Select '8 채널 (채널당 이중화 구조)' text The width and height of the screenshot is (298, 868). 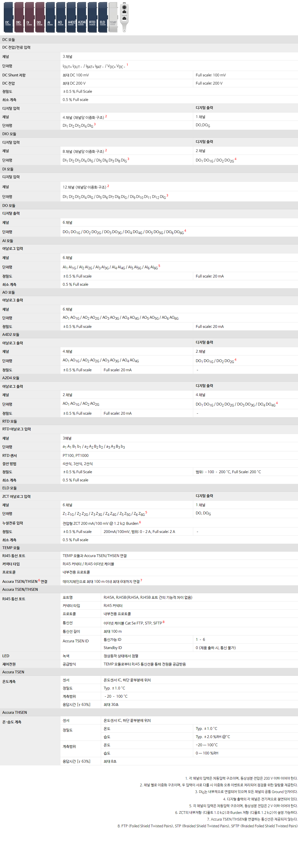(83, 151)
